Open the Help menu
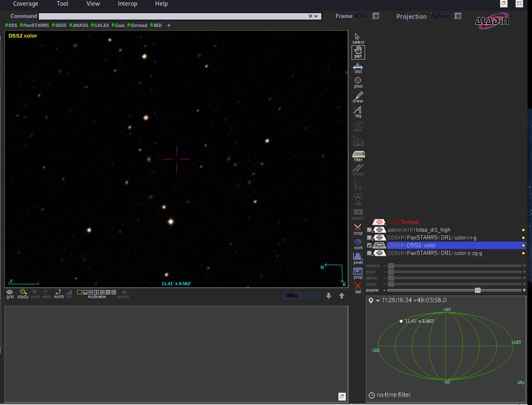Image resolution: width=532 pixels, height=405 pixels. pyautogui.click(x=161, y=4)
